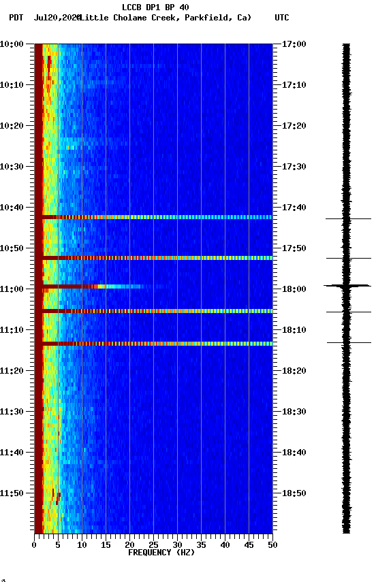Click the '18:00' UTC time label
Image resolution: width=376 pixels, height=588 pixels.
click(294, 289)
